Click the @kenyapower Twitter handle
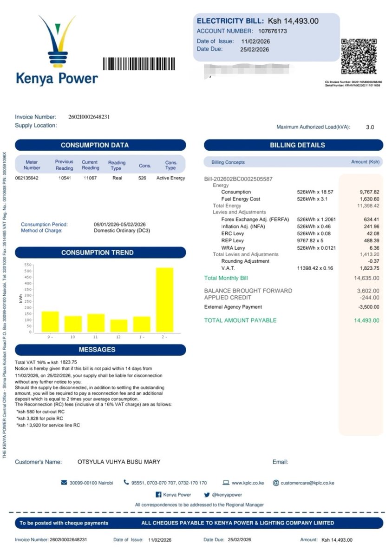Screen dimensions: 392x558 227,495
